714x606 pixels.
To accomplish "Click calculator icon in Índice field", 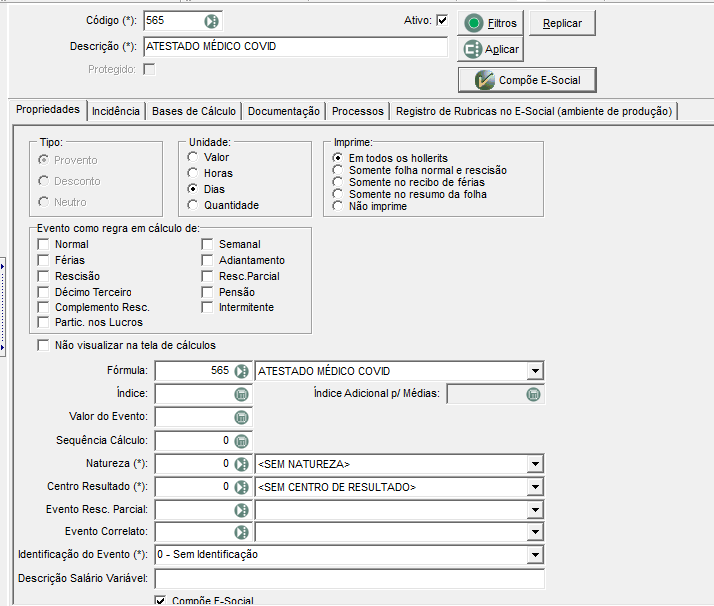I will click(x=241, y=394).
